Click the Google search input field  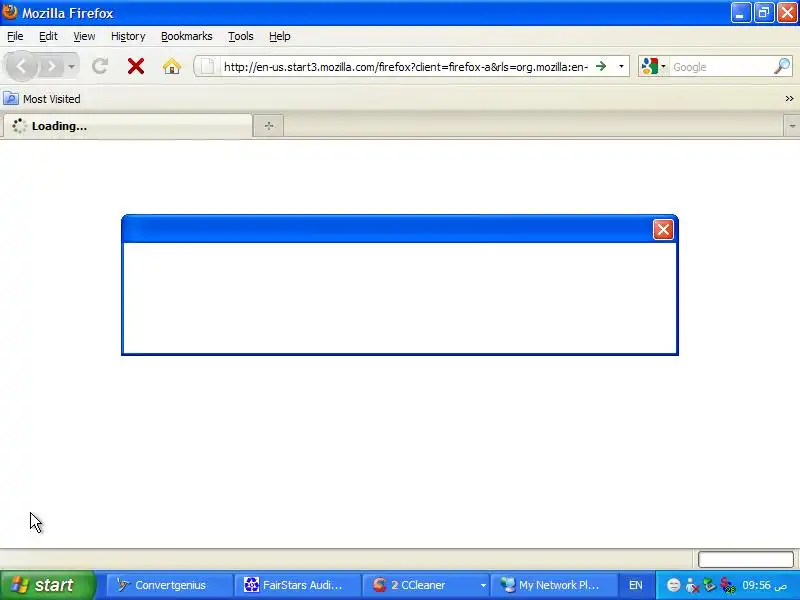click(x=720, y=67)
